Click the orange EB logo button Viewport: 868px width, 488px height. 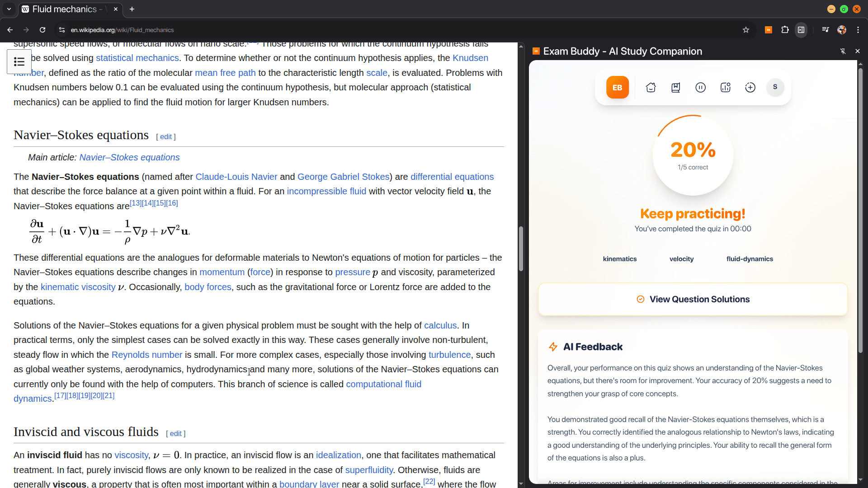(x=617, y=88)
